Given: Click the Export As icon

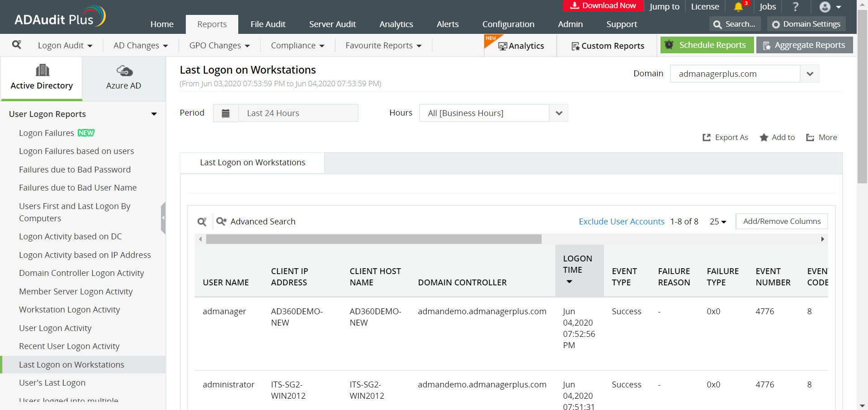Looking at the screenshot, I should pos(725,137).
